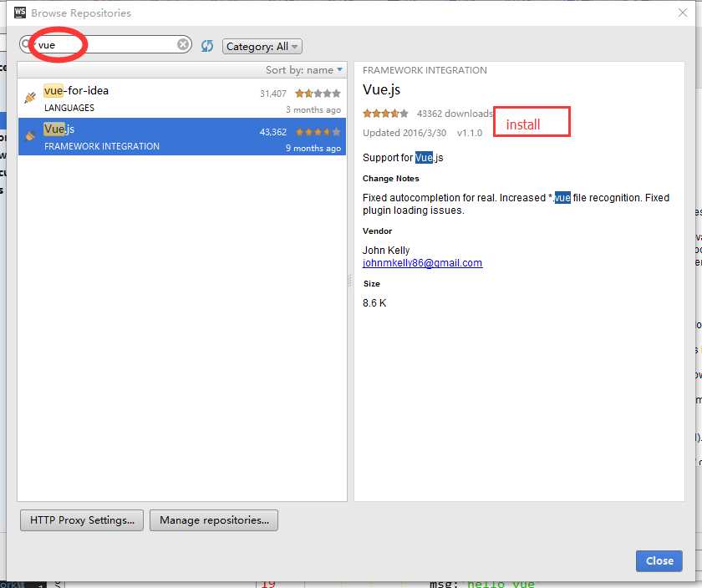
Task: Click the details panel star rating
Action: pos(385,114)
